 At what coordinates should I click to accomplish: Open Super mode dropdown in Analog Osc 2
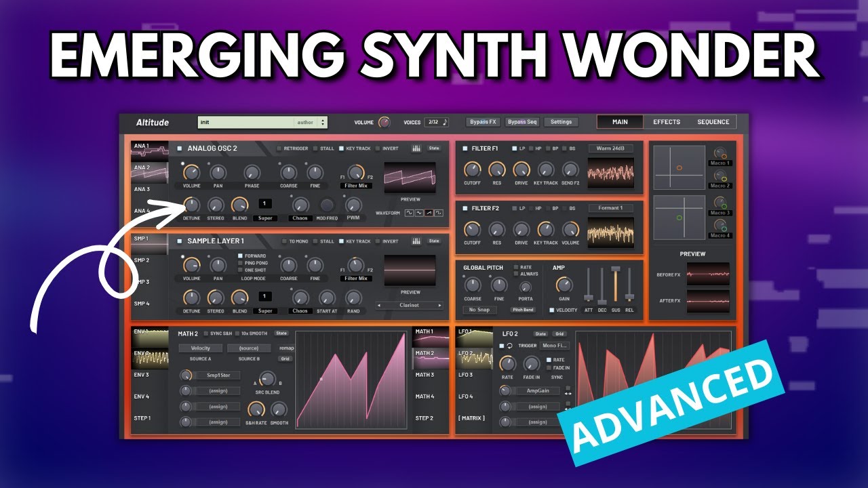click(265, 218)
